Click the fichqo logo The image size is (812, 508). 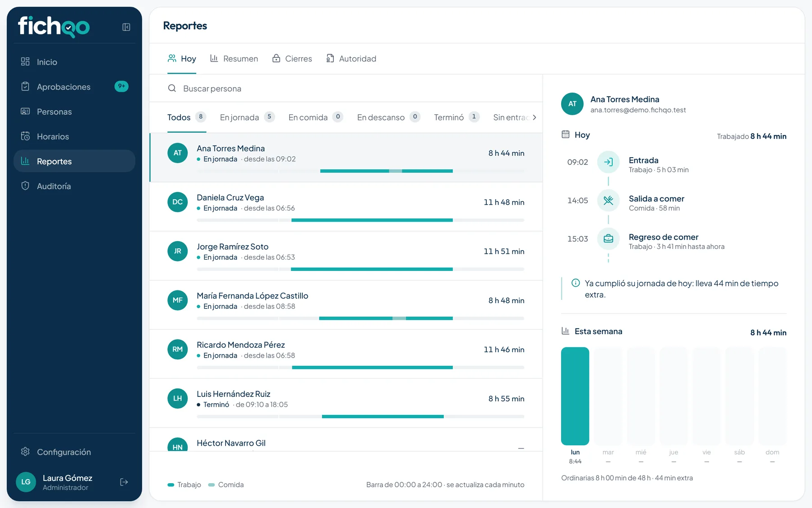click(54, 27)
